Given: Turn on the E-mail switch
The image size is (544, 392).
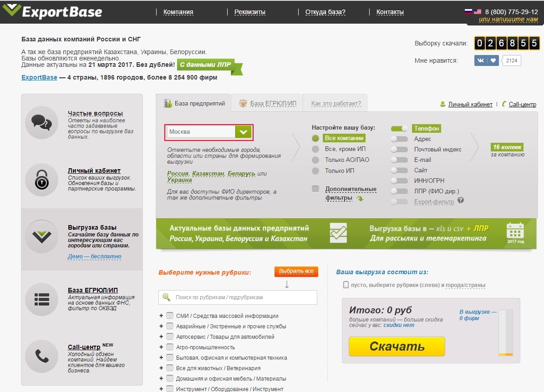Looking at the screenshot, I should [399, 160].
